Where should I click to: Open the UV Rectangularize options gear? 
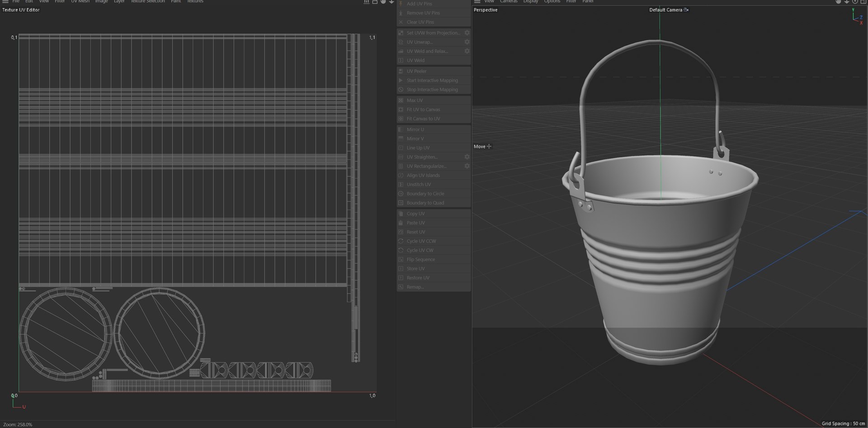(x=467, y=166)
